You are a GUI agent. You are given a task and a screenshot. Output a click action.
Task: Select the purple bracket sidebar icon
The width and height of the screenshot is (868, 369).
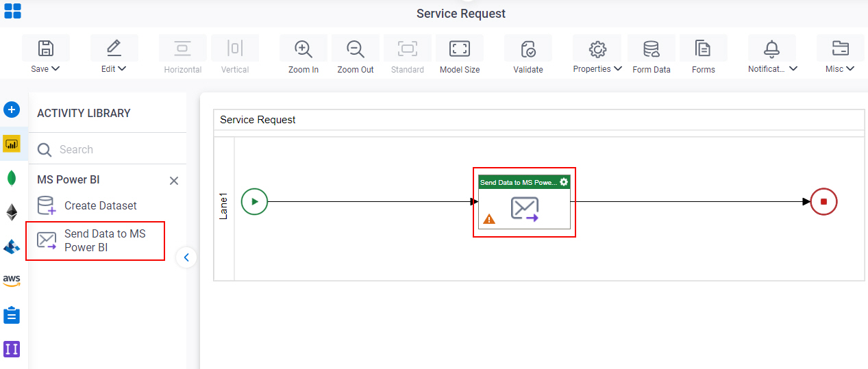click(12, 349)
